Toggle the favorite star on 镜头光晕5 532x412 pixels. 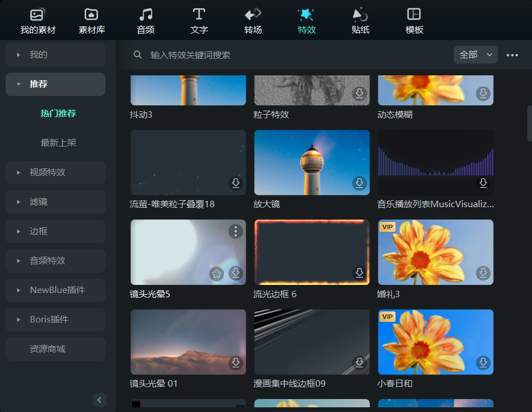click(216, 273)
